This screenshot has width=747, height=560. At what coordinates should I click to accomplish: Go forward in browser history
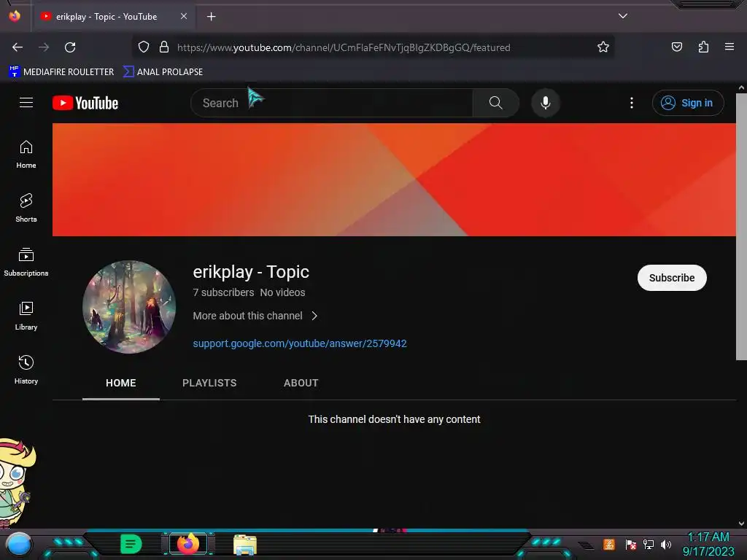click(x=44, y=47)
